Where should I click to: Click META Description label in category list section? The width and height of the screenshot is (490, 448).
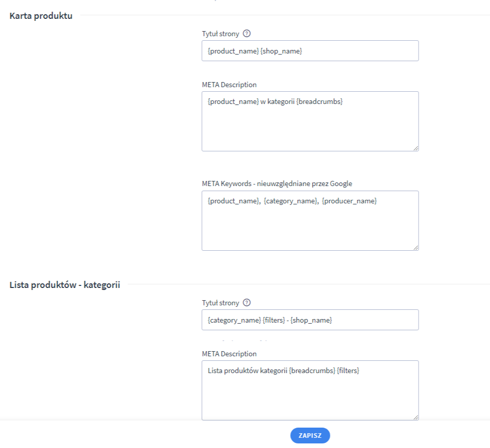tap(229, 354)
